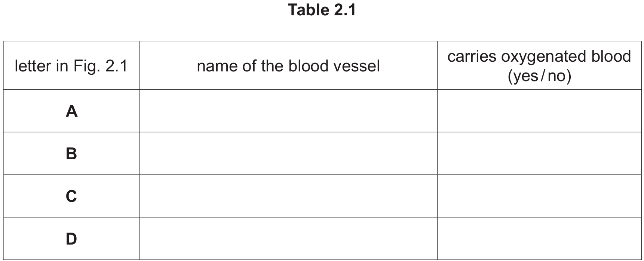
Task: Click the blood vessel name cell for C
Action: 288,196
